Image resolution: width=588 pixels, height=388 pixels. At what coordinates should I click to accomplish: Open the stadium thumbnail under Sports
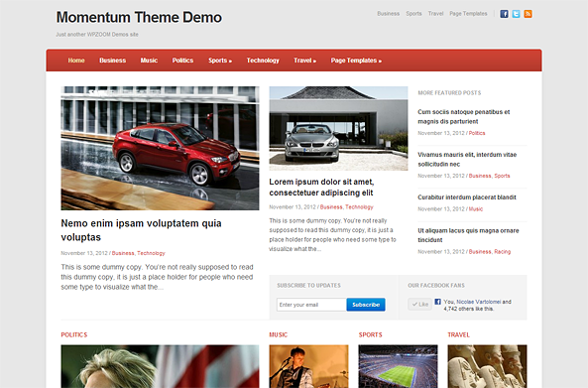tap(398, 366)
